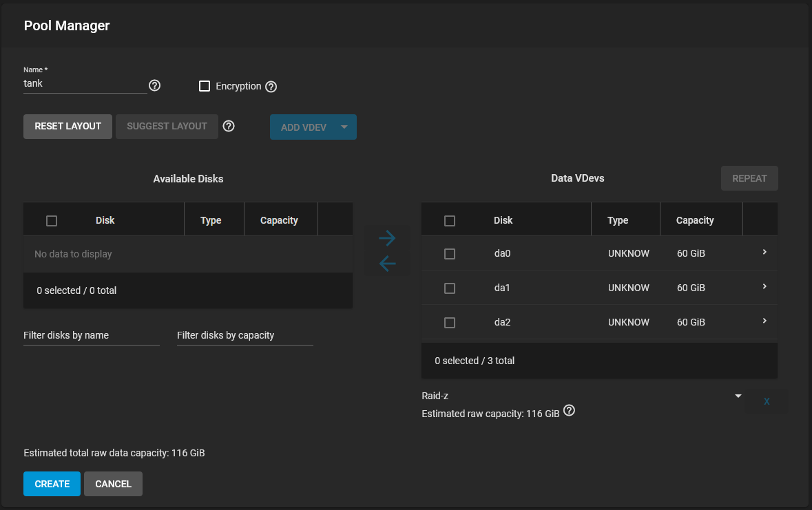This screenshot has height=510, width=812.
Task: Show help for estimated raw capacity
Action: coord(569,411)
